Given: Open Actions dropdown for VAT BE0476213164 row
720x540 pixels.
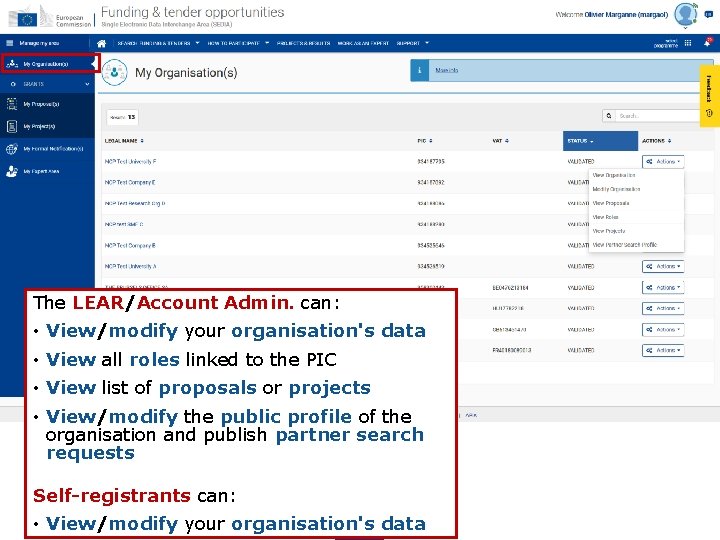Looking at the screenshot, I should (663, 287).
